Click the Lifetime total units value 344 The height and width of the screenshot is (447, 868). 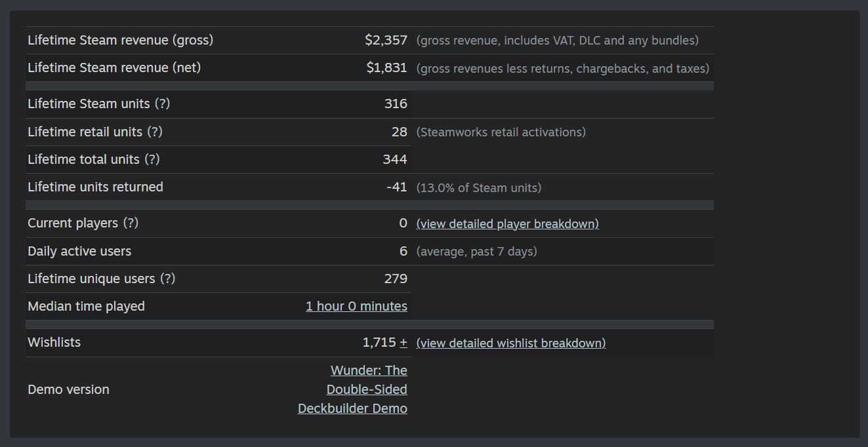point(395,159)
